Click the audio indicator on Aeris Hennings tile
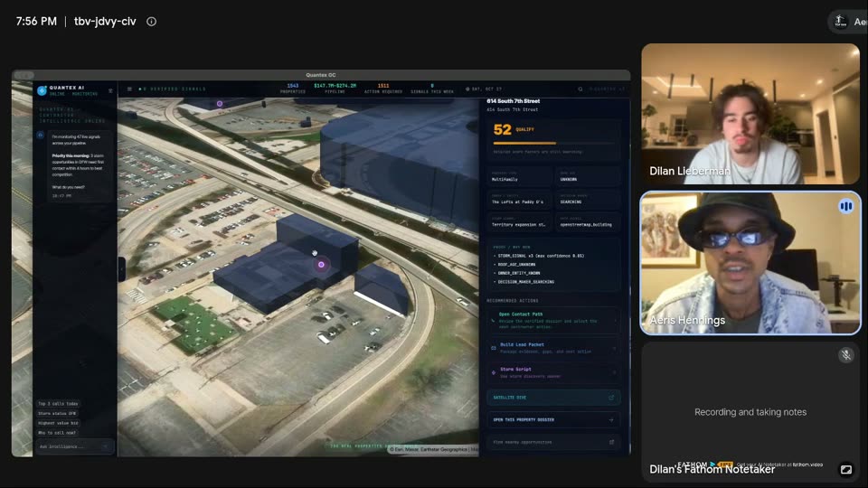 tap(846, 206)
